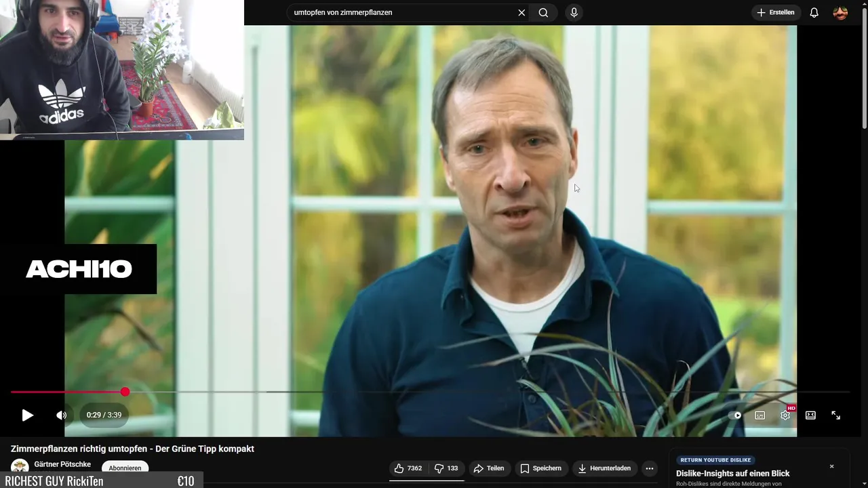Click the Gärtner Pötschke channel avatar
This screenshot has width=868, height=488.
click(x=20, y=466)
